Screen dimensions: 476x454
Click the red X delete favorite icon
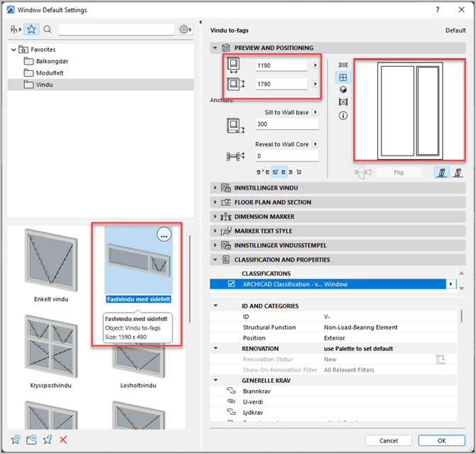63,440
